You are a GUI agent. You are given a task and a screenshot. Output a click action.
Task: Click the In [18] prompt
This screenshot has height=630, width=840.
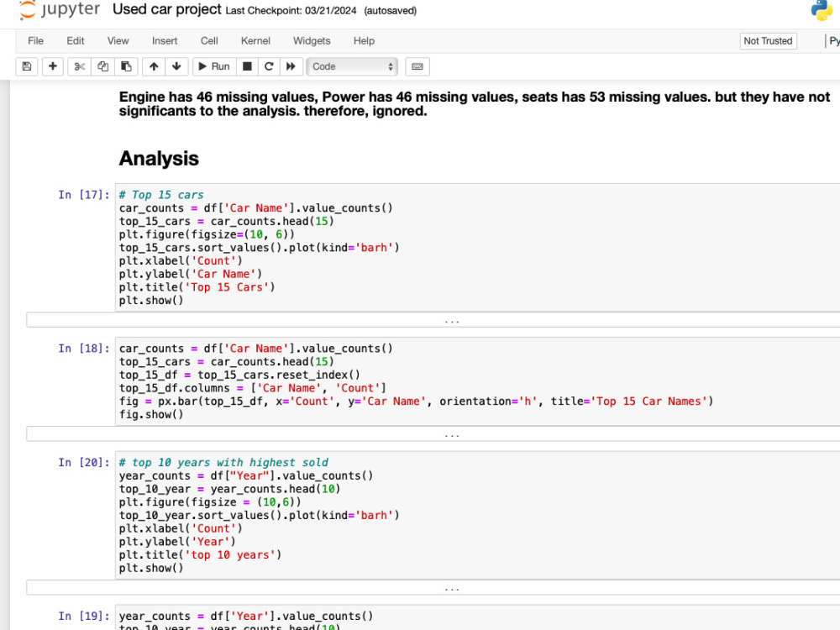83,349
